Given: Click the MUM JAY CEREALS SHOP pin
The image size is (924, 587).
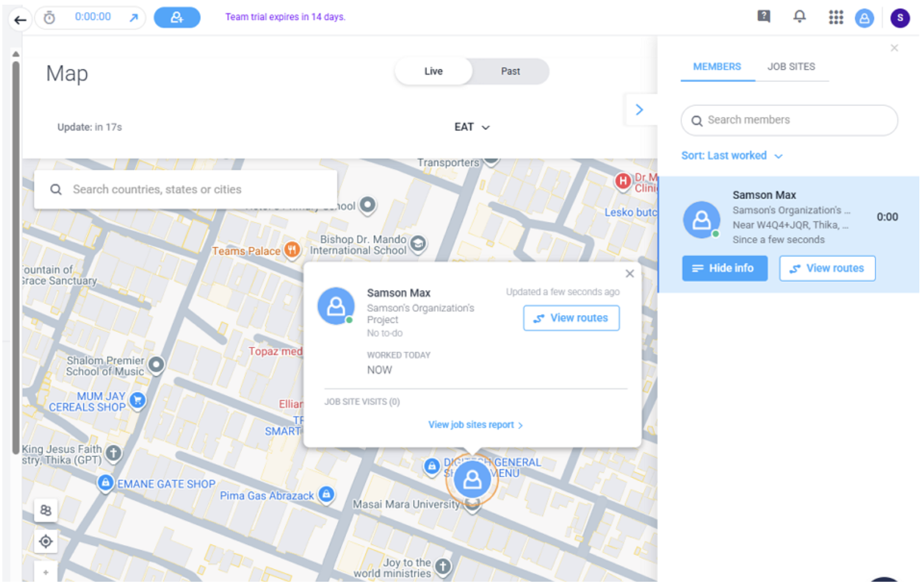Looking at the screenshot, I should click(137, 401).
